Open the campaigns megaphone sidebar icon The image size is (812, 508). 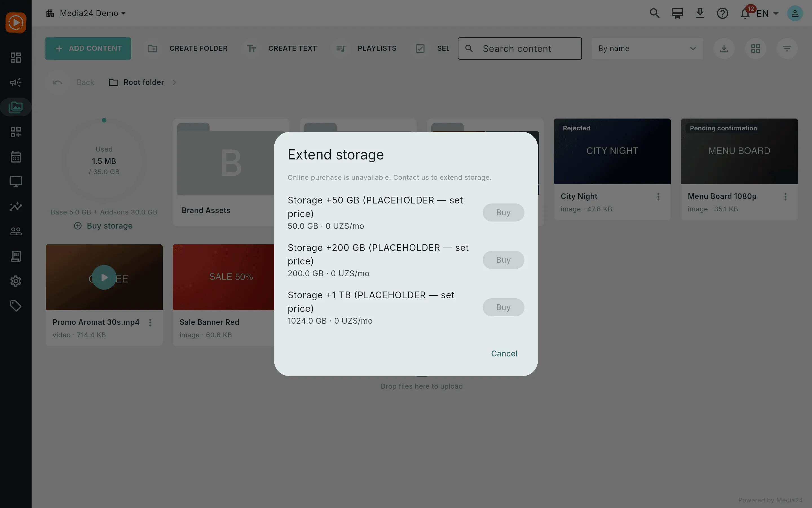pyautogui.click(x=16, y=82)
